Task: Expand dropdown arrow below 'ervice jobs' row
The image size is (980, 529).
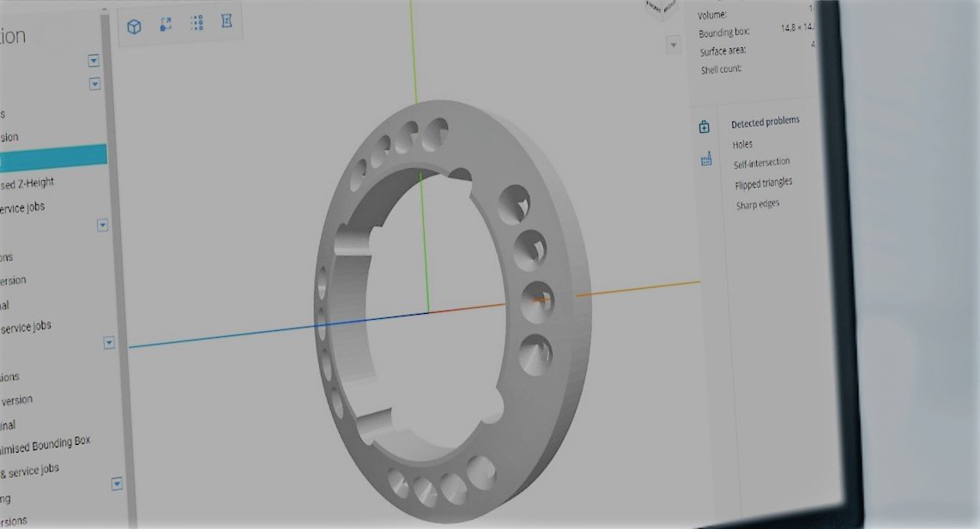Action: [x=102, y=225]
